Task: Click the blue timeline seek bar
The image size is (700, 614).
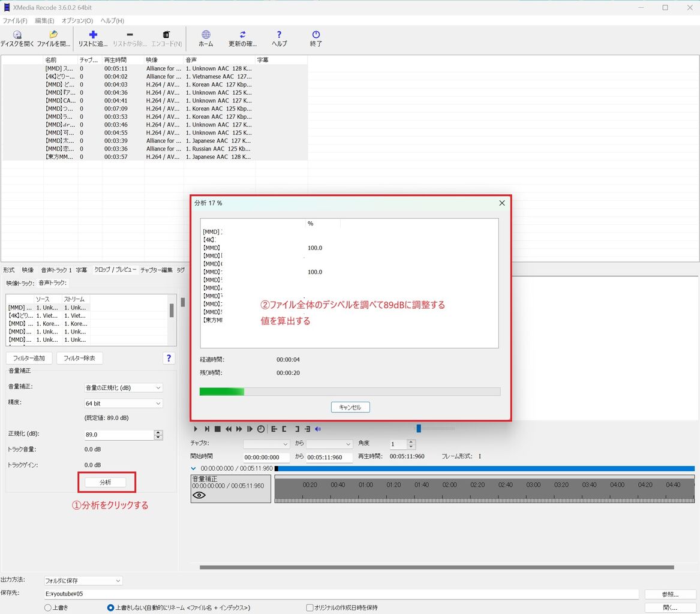Action: [486, 468]
